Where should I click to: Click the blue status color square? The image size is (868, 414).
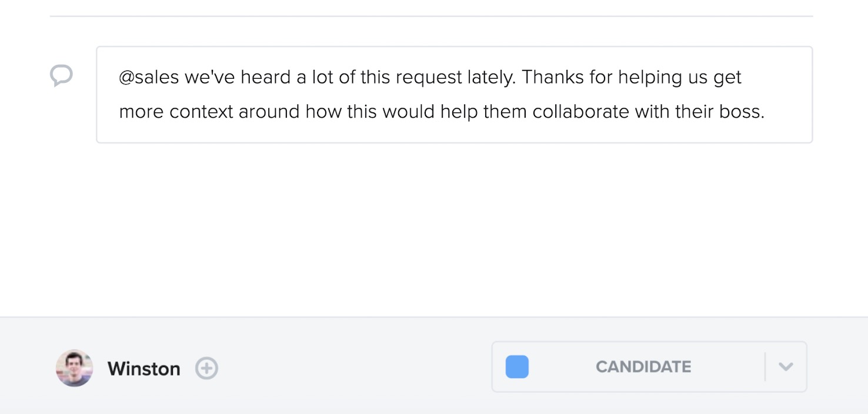(x=517, y=367)
